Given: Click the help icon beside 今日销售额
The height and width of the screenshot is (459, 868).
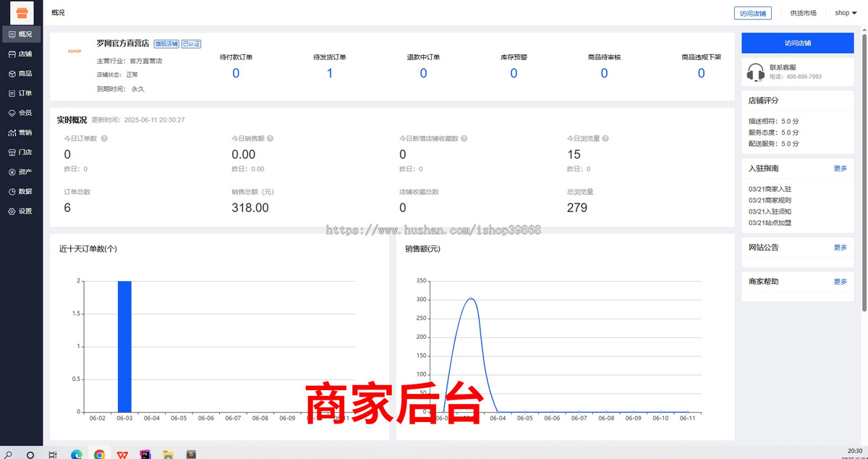Looking at the screenshot, I should coord(271,138).
